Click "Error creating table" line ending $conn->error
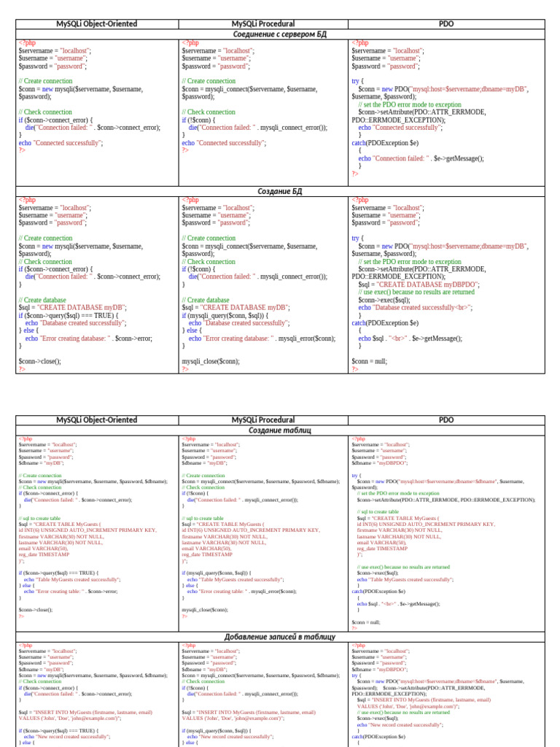This screenshot has height=747, width=560. tap(71, 591)
